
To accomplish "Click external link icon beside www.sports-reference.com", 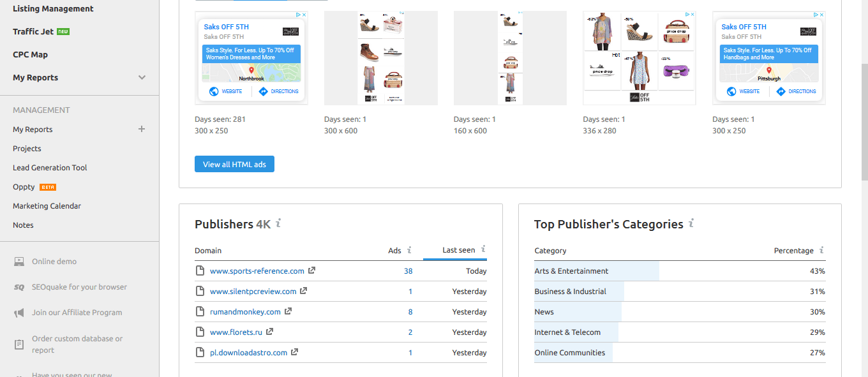I will (x=311, y=270).
